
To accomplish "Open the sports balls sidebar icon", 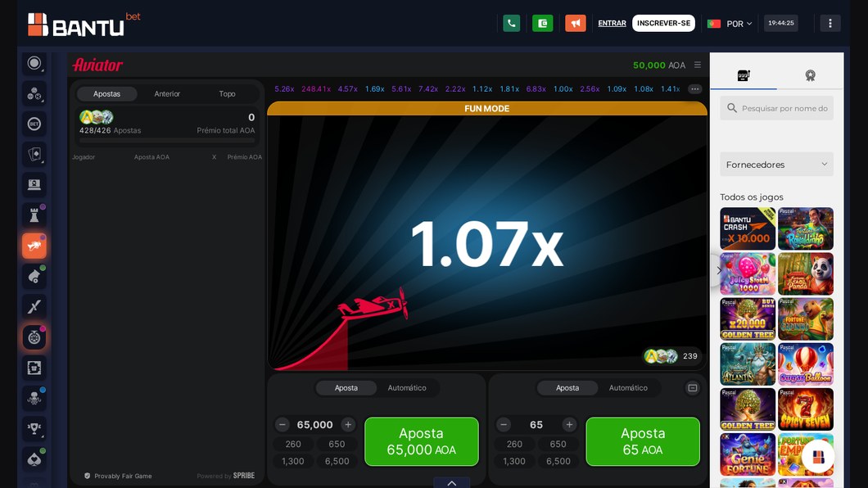I will 34,93.
